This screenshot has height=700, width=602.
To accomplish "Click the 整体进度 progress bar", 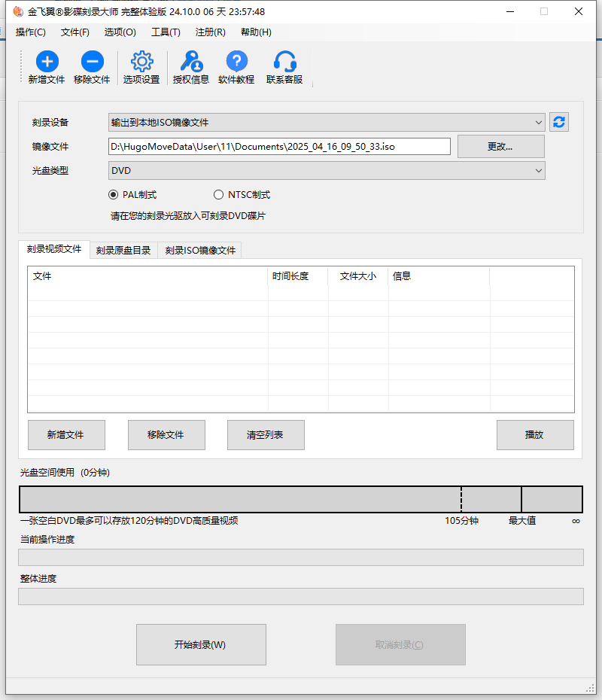I will tap(301, 596).
